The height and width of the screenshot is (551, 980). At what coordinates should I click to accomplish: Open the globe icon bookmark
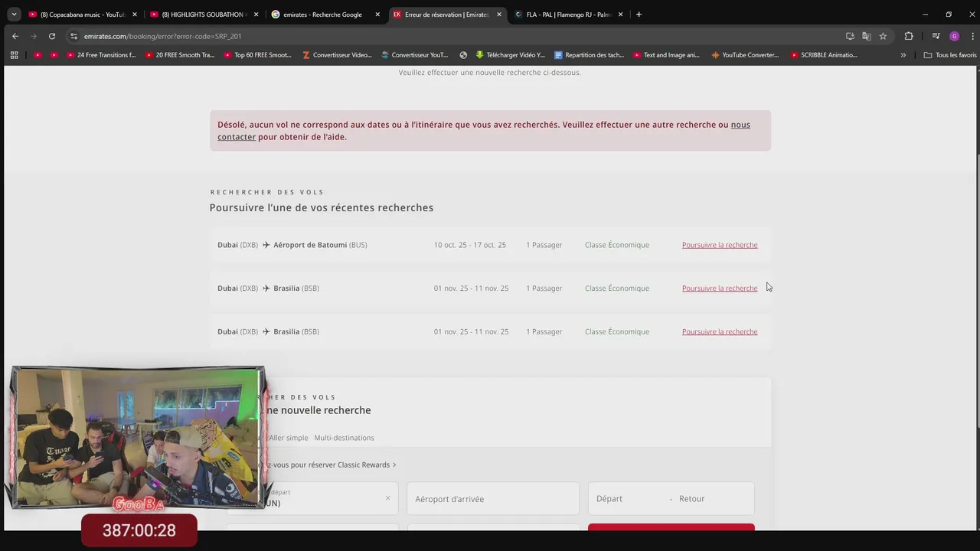tap(463, 55)
